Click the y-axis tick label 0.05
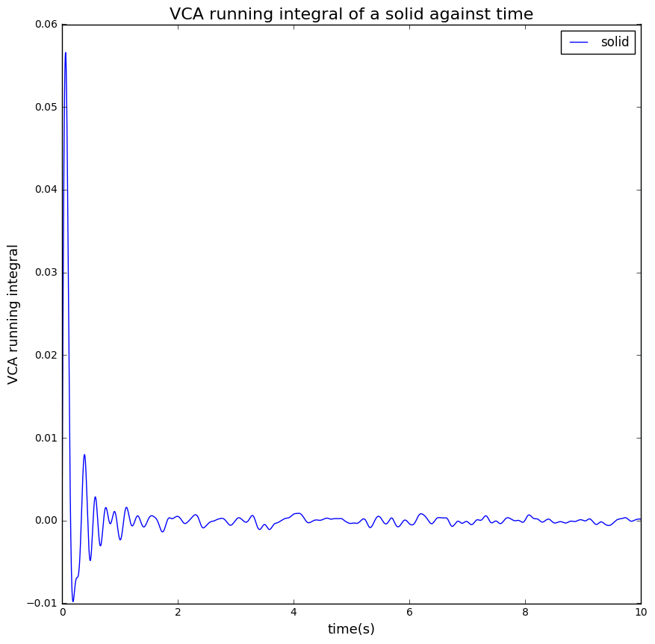 tap(46, 107)
